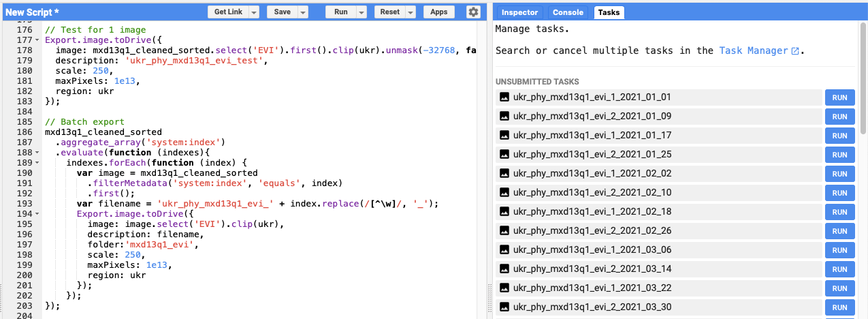Collapse Export.image.toDrive block at line 194
This screenshot has height=319, width=868.
(x=37, y=213)
